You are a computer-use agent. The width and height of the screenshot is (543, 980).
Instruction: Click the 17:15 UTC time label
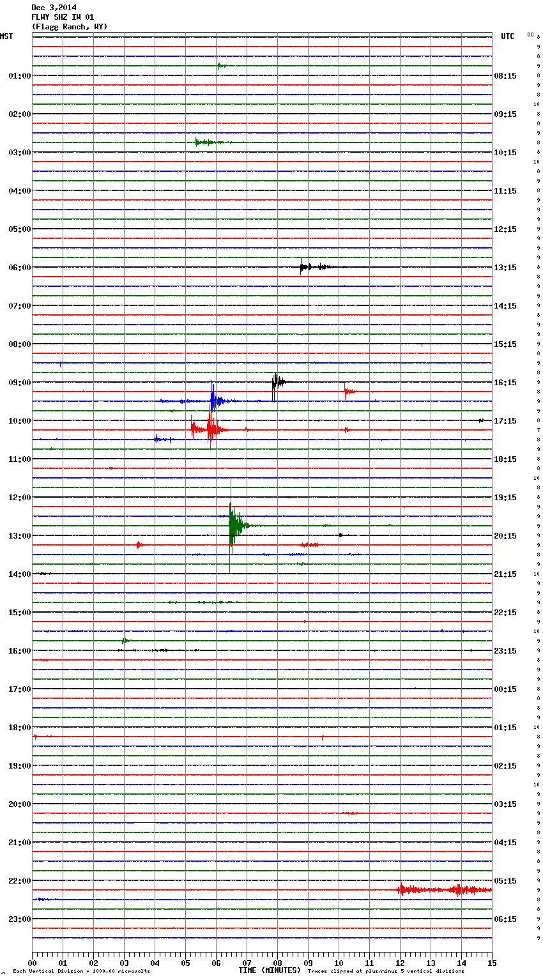(x=505, y=421)
